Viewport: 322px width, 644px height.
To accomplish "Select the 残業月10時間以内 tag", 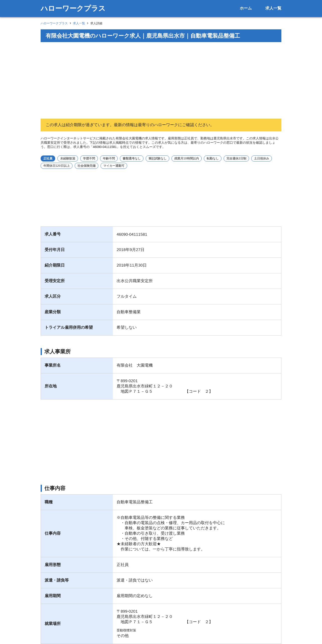I will pos(187,158).
